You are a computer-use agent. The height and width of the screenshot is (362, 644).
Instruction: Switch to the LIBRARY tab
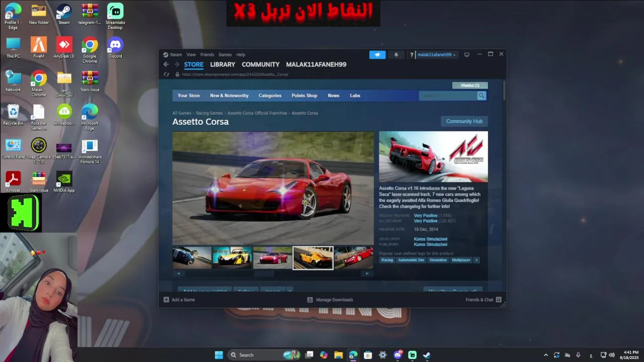coord(222,64)
